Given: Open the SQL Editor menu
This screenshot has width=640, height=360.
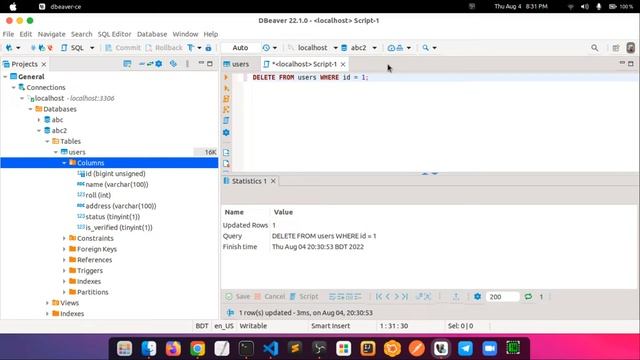Looking at the screenshot, I should click(114, 34).
